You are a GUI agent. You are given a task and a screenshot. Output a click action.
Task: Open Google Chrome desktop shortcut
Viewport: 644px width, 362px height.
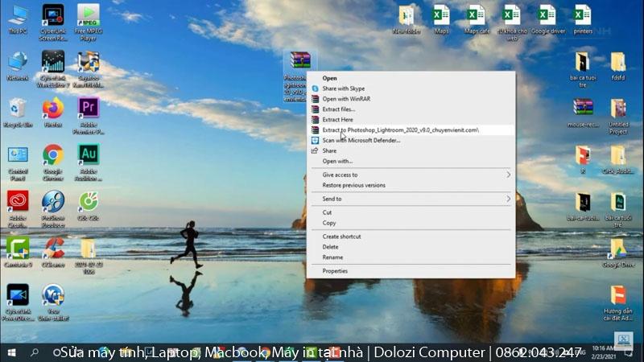53,155
